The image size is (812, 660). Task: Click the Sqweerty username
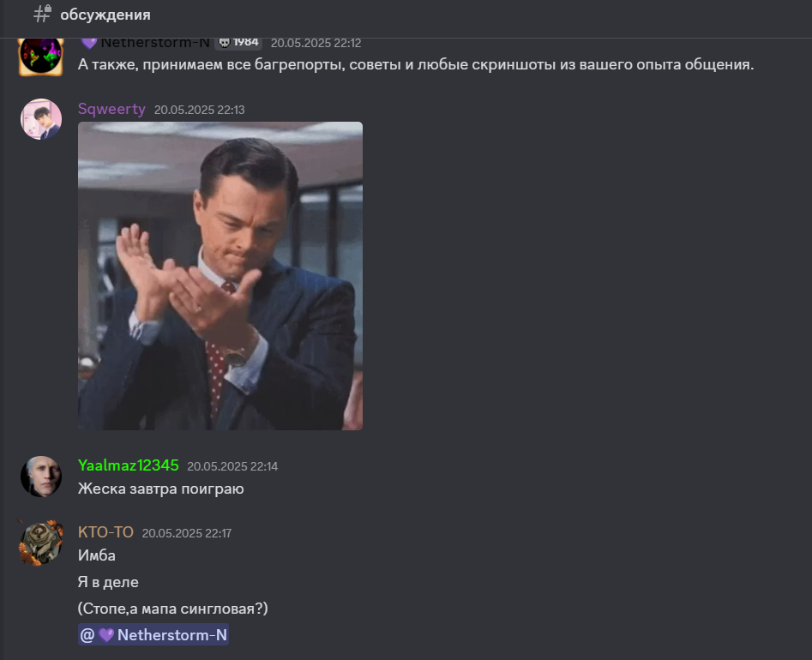(x=111, y=109)
